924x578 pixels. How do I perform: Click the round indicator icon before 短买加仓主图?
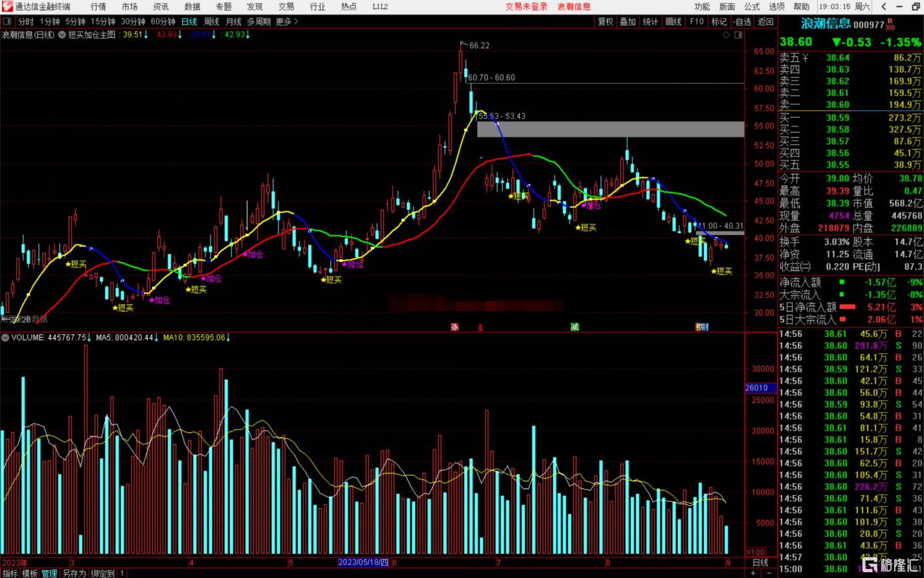tap(62, 34)
